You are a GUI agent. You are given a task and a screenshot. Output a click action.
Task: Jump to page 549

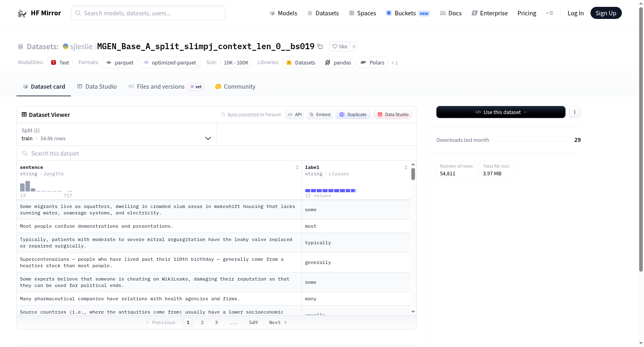pos(254,322)
